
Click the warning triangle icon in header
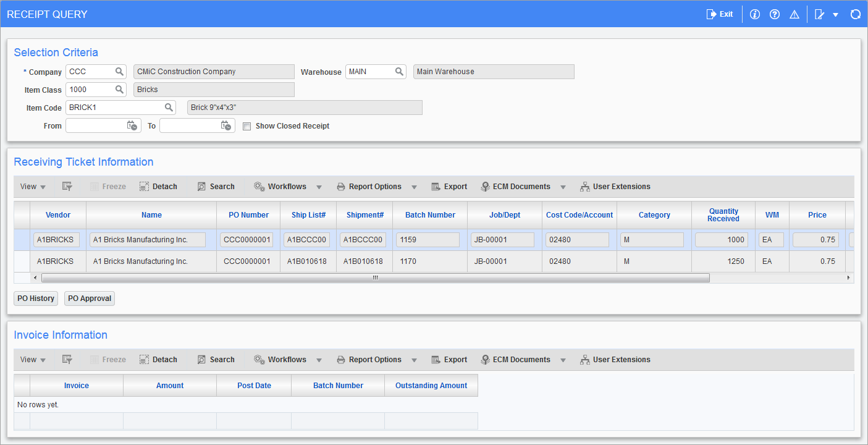point(794,14)
